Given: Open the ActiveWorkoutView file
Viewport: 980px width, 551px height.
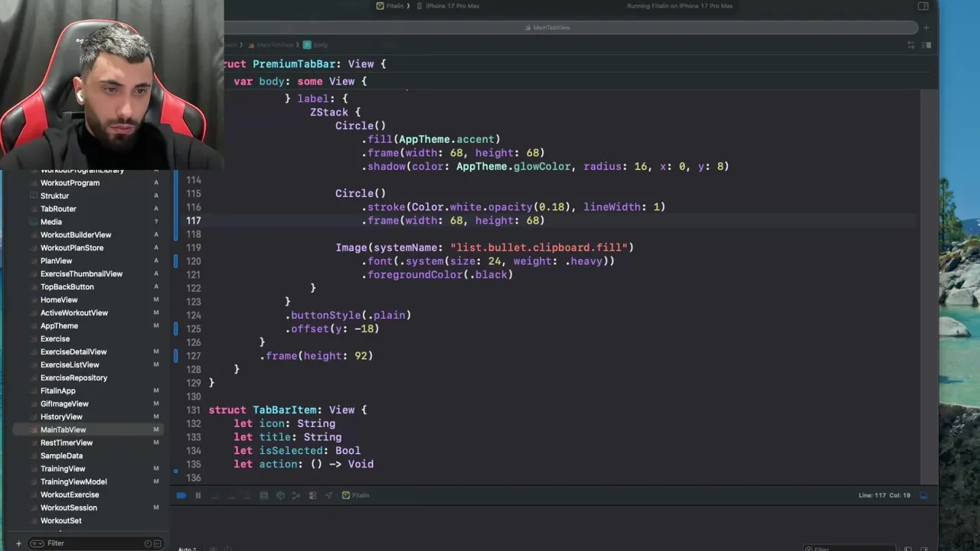Looking at the screenshot, I should click(x=74, y=313).
